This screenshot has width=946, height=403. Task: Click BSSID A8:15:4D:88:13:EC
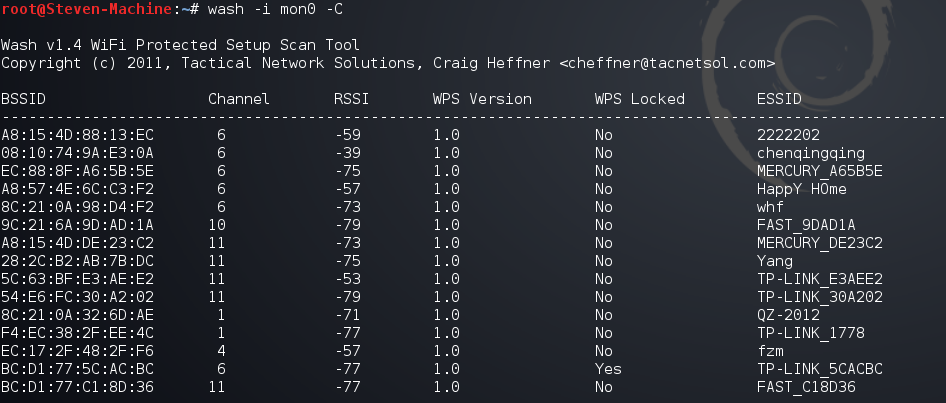click(x=78, y=135)
